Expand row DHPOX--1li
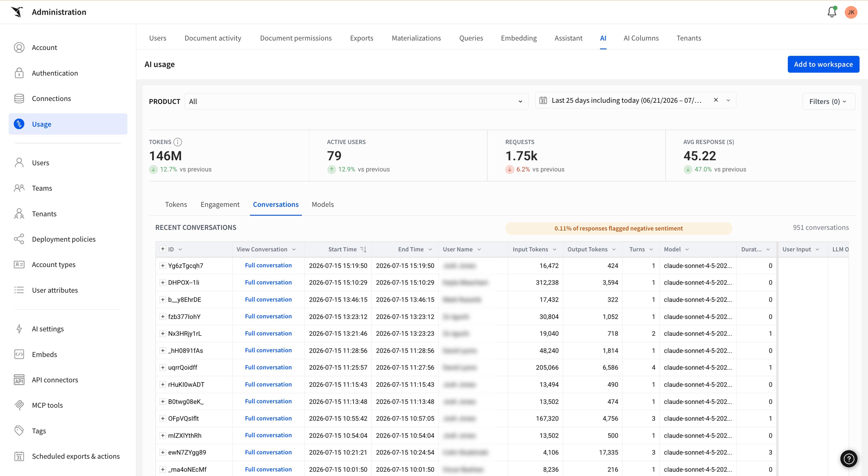The width and height of the screenshot is (868, 476). (163, 282)
